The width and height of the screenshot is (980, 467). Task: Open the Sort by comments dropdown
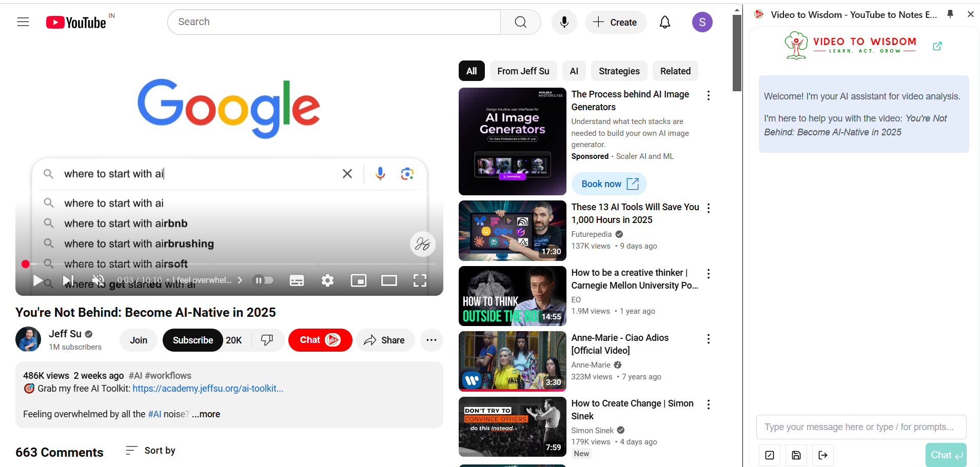tap(150, 451)
